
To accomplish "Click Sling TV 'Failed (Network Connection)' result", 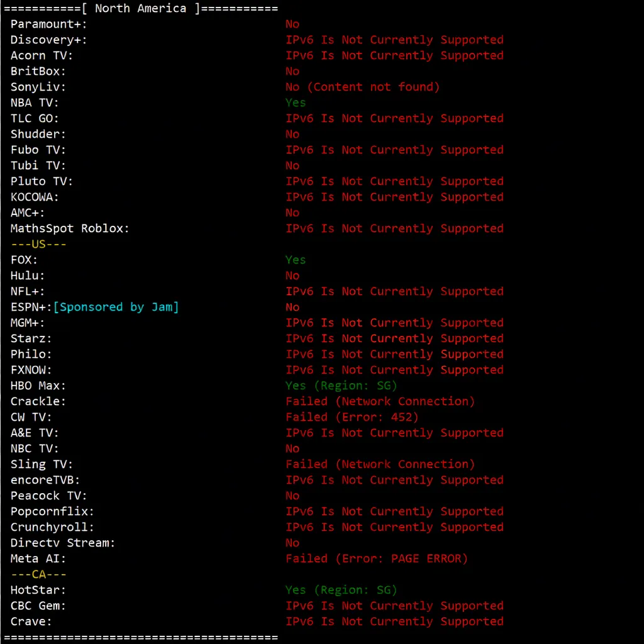I will tap(380, 464).
